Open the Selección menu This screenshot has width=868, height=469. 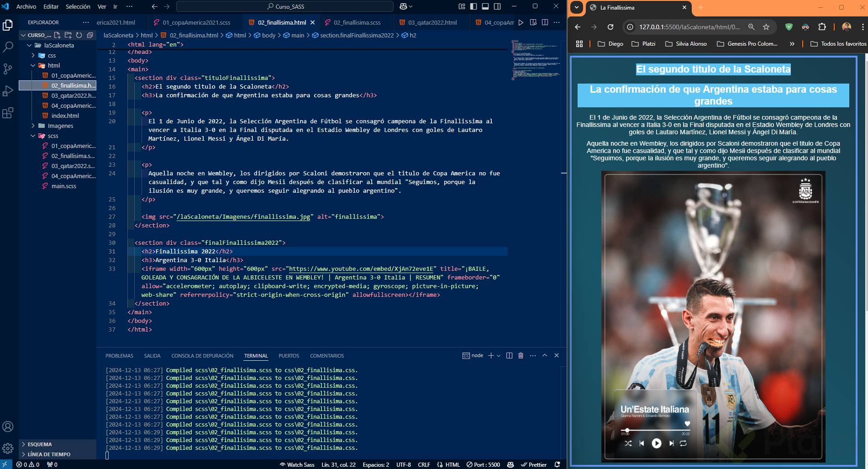[78, 6]
